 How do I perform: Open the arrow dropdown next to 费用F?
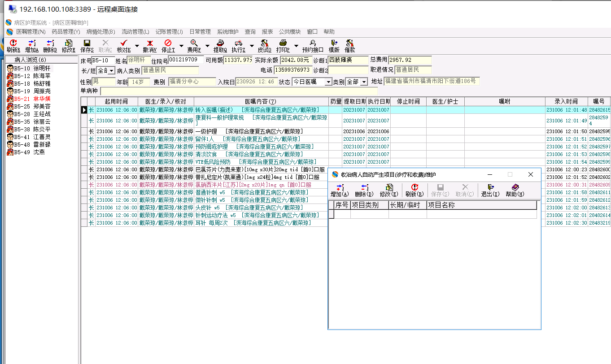click(x=207, y=45)
